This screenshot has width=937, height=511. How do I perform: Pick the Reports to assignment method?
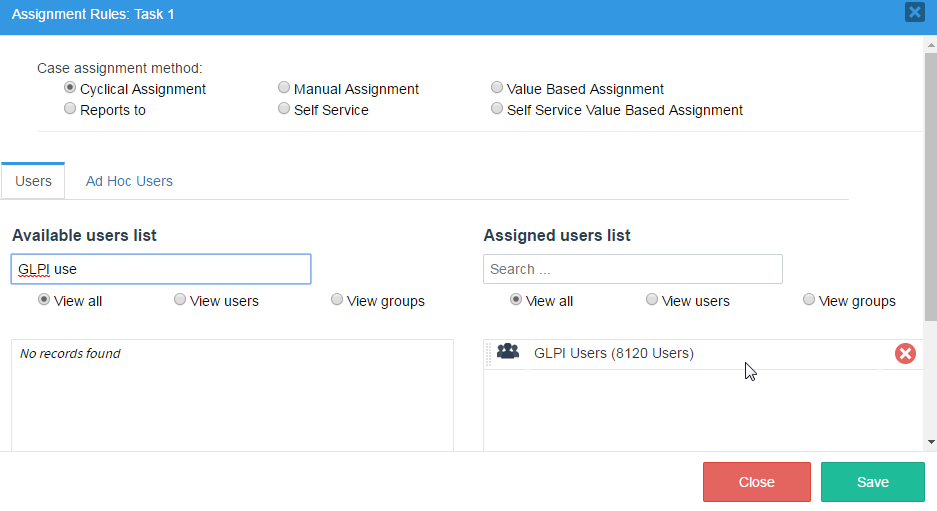click(x=70, y=109)
